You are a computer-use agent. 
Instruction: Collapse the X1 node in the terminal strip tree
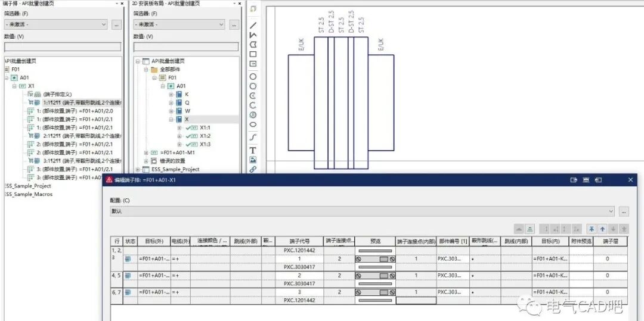click(x=14, y=86)
